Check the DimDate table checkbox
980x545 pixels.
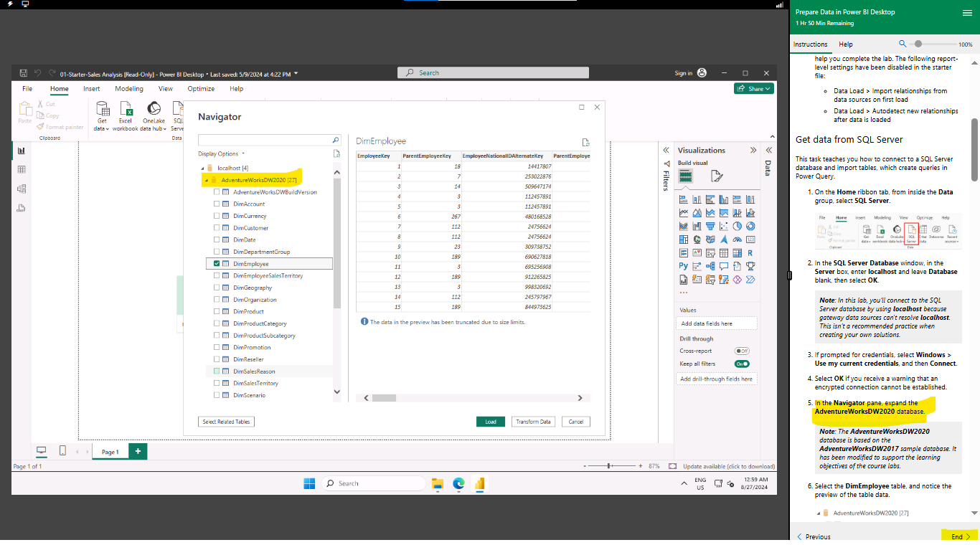[217, 240]
